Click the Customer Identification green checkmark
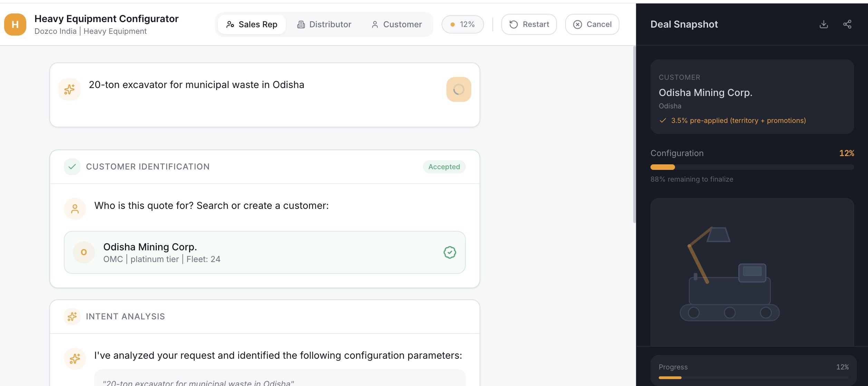Image resolution: width=868 pixels, height=386 pixels. click(x=71, y=166)
